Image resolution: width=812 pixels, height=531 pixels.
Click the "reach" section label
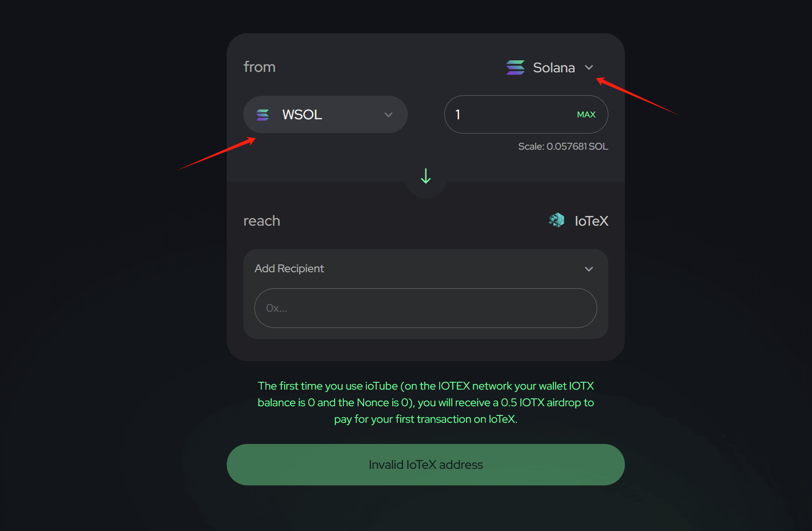point(262,221)
